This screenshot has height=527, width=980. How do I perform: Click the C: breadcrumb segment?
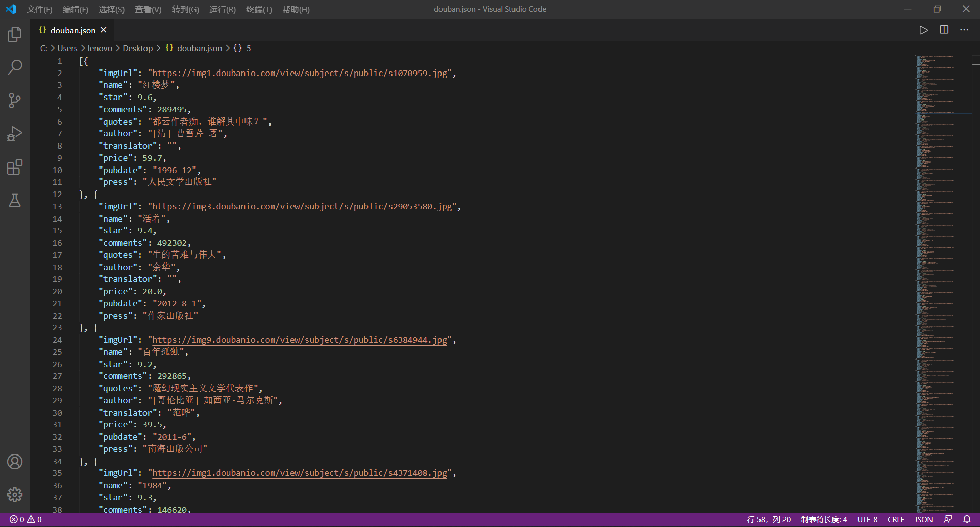44,48
